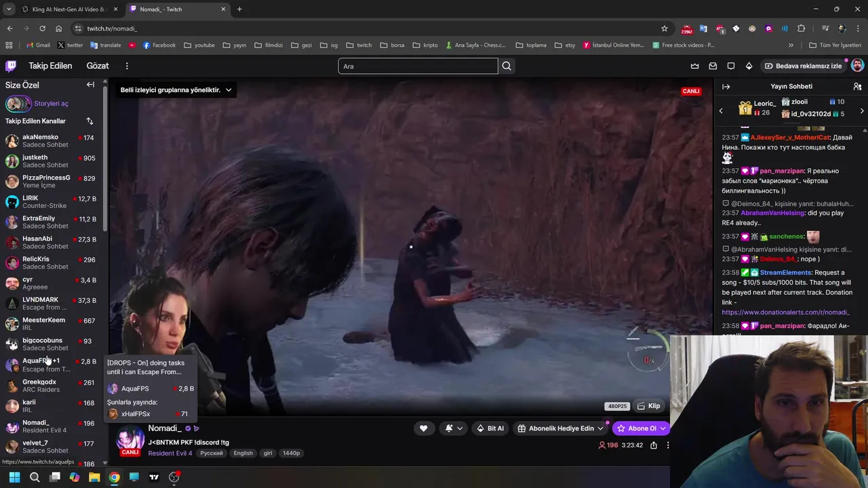The height and width of the screenshot is (488, 868).
Task: Click the Twitch logo home icon
Action: coord(11,66)
